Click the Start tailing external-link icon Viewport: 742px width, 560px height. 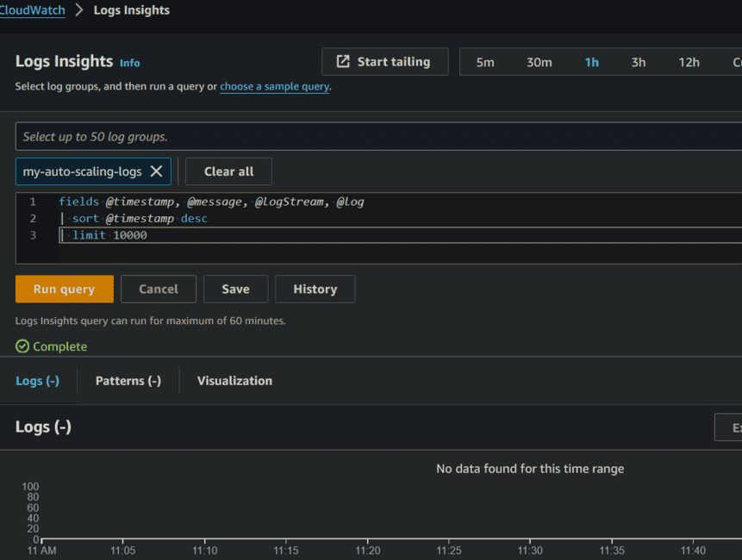click(343, 61)
